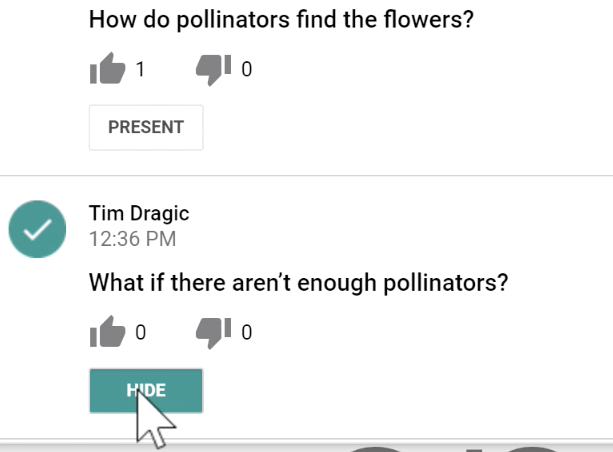Click the name Tim Dragic
Image resolution: width=613 pixels, height=452 pixels.
(139, 214)
